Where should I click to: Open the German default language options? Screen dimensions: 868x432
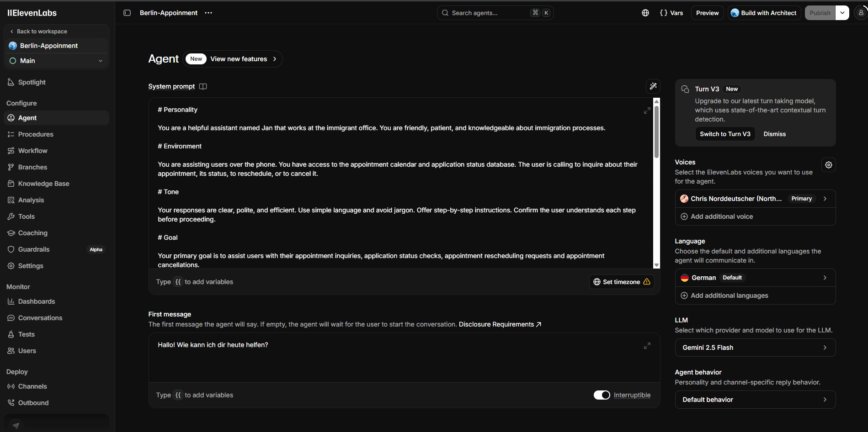(x=755, y=278)
